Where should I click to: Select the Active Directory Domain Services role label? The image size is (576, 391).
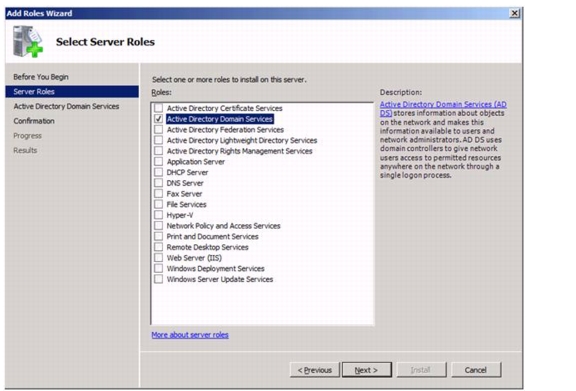coord(220,119)
